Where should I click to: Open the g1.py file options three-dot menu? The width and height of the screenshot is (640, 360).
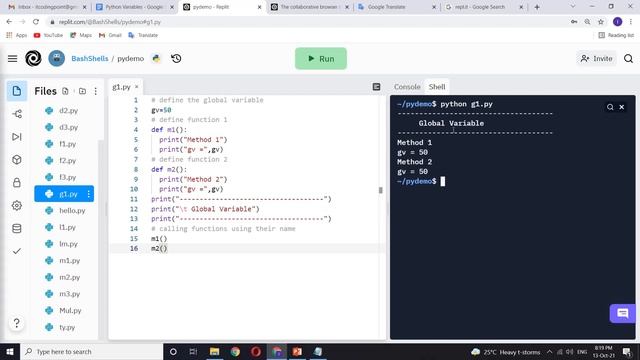89,194
